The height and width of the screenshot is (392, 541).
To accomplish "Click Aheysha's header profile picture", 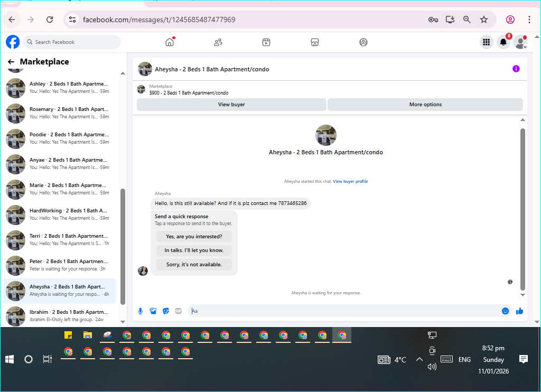I will (x=145, y=69).
